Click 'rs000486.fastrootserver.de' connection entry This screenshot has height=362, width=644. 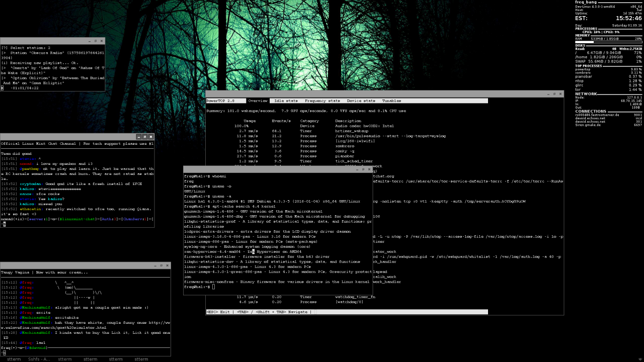(x=597, y=115)
